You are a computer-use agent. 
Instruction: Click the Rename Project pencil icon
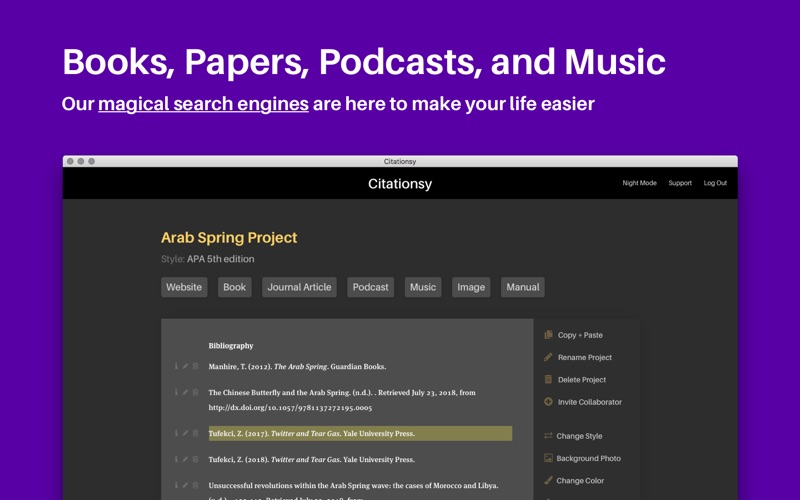(x=548, y=357)
